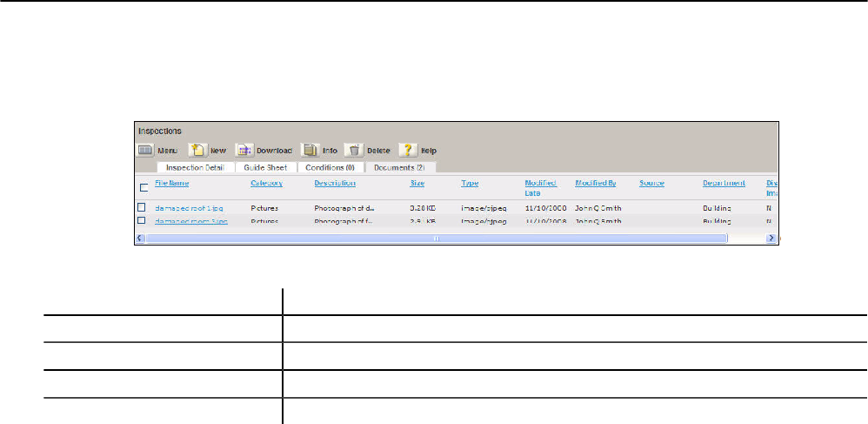The width and height of the screenshot is (868, 424).
Task: Click Building in the damaged roof 1.jpg row
Action: click(x=717, y=208)
